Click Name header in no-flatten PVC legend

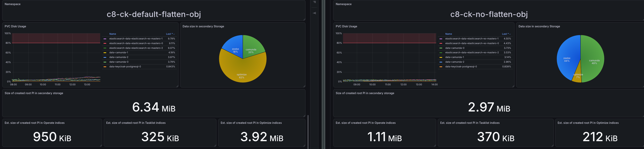448,34
